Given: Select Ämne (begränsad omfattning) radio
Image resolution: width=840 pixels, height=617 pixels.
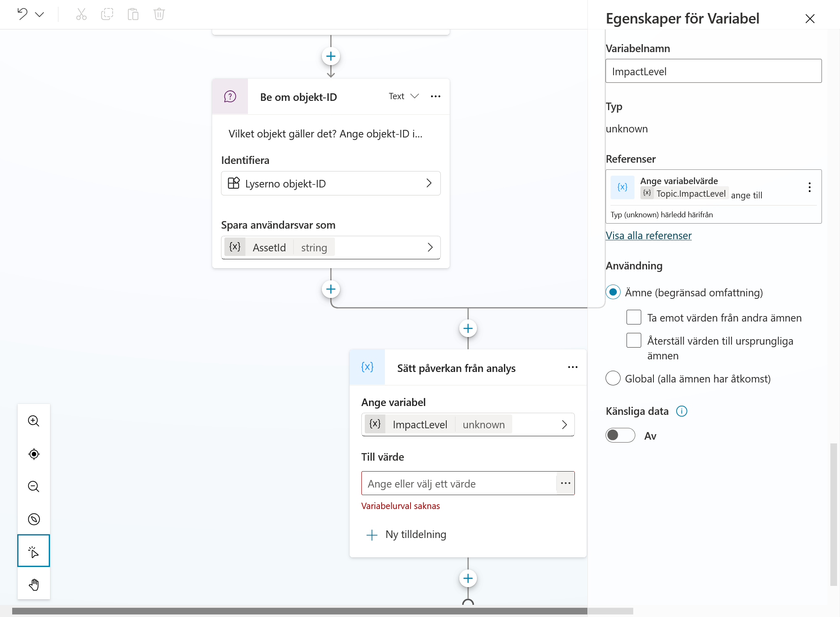Looking at the screenshot, I should [613, 292].
